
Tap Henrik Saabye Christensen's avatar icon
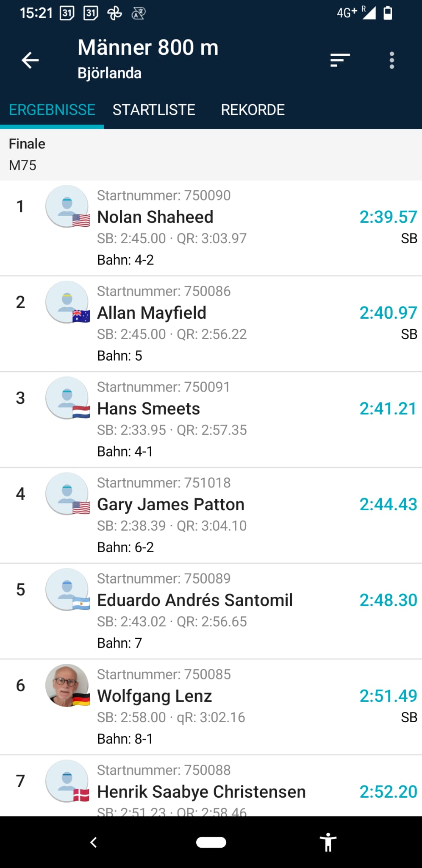pos(67,781)
